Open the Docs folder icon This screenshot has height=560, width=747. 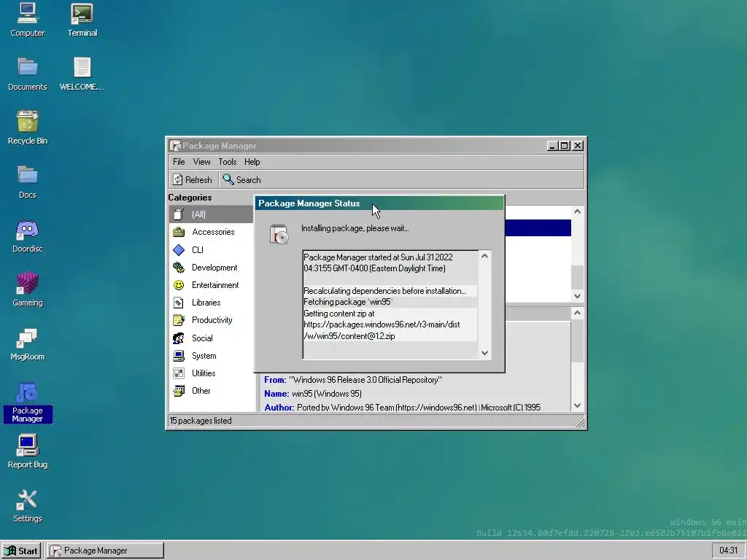(27, 182)
